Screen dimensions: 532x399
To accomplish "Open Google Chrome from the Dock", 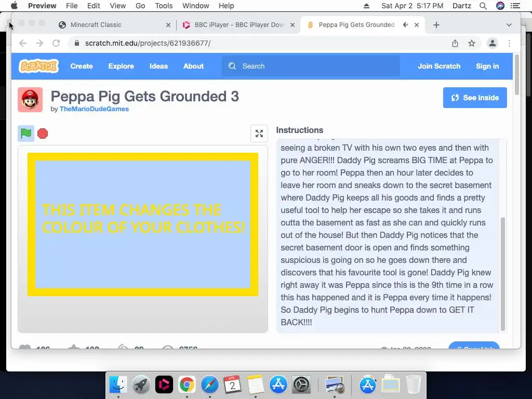I will (x=187, y=385).
